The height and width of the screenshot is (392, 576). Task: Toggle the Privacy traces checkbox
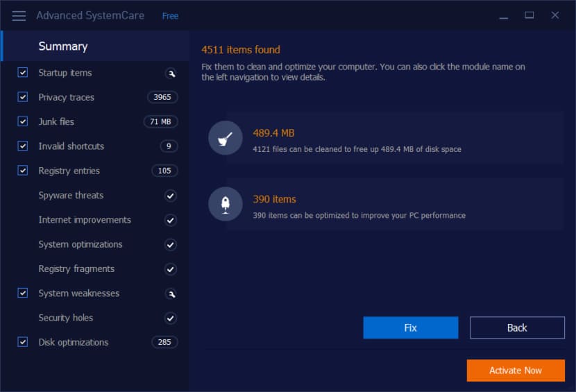[x=23, y=97]
